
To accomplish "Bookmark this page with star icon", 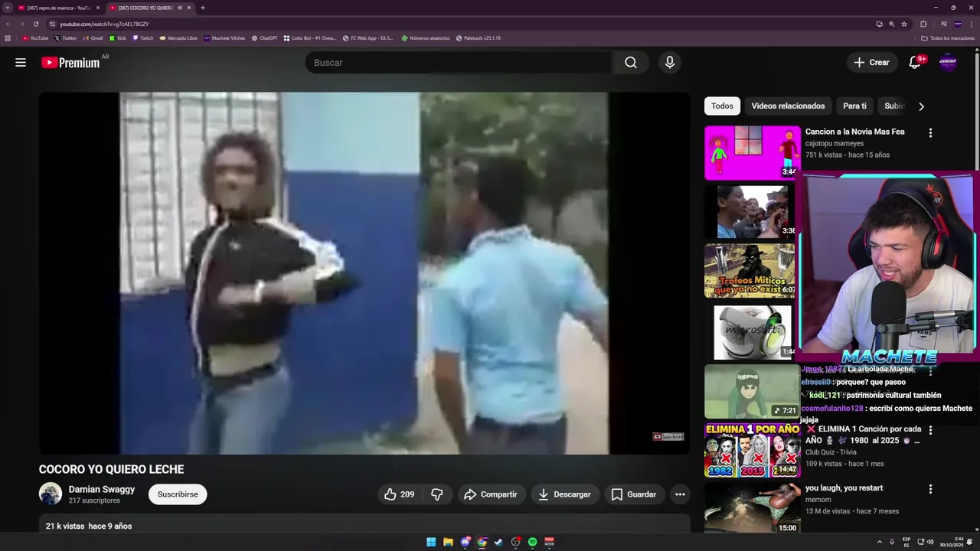I will click(x=904, y=24).
